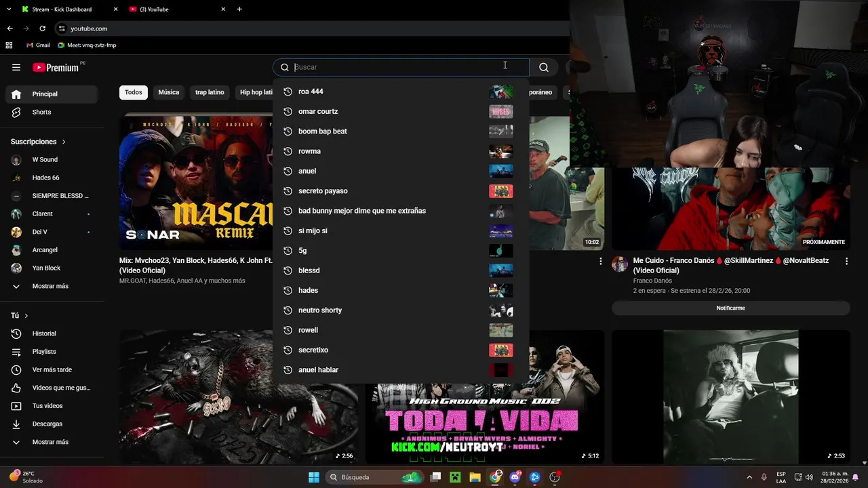Select the trap latino filter chip
868x488 pixels.
(210, 92)
